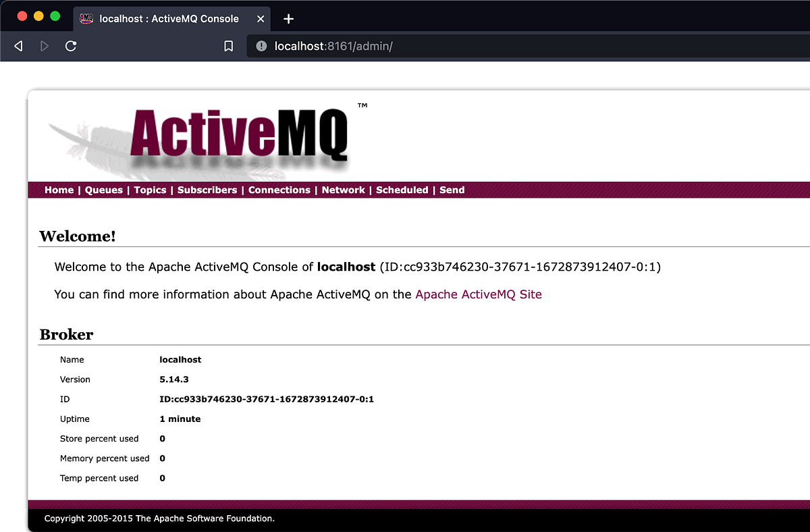Open the Subscribers page
Screen dimensions: 810x532
(x=207, y=190)
